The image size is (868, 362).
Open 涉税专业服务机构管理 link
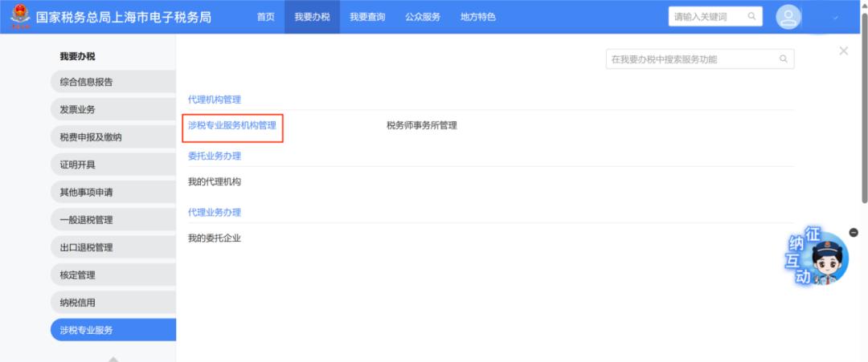click(x=232, y=125)
